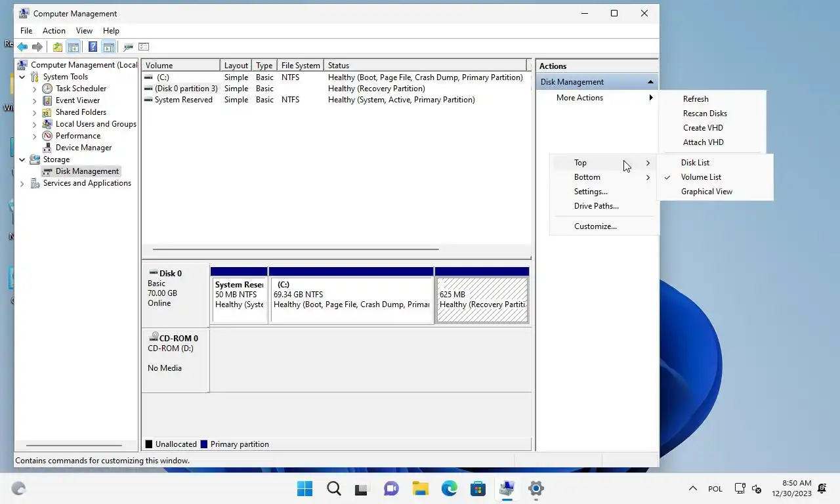Open the Settings... menu entry

coord(604,192)
